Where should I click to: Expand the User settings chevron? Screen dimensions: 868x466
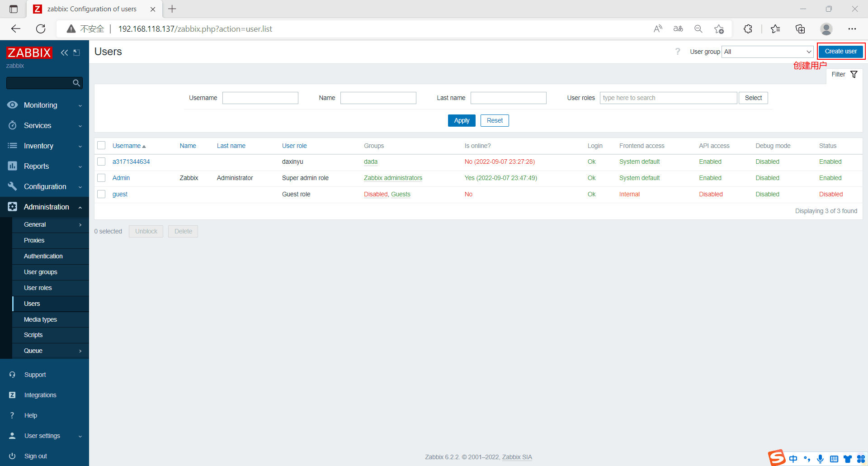pyautogui.click(x=80, y=436)
